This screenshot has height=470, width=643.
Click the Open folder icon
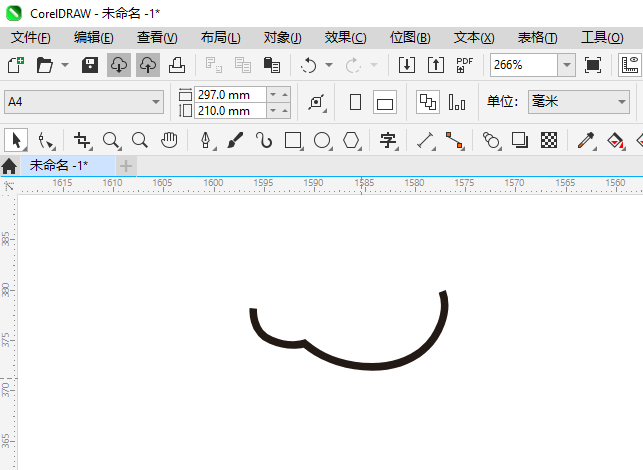[x=45, y=65]
